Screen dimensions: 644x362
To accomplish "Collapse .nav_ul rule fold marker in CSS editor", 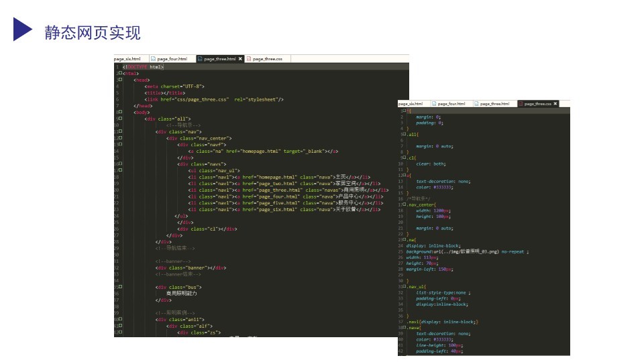I will click(405, 286).
